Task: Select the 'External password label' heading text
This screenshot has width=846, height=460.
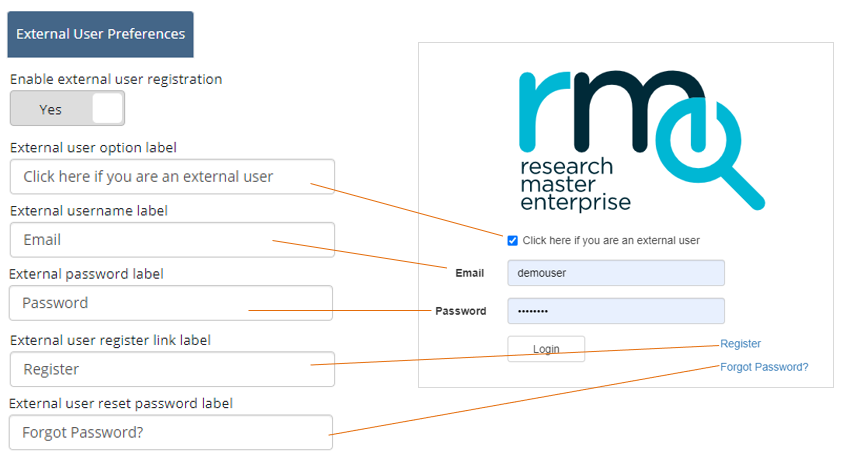Action: click(86, 274)
